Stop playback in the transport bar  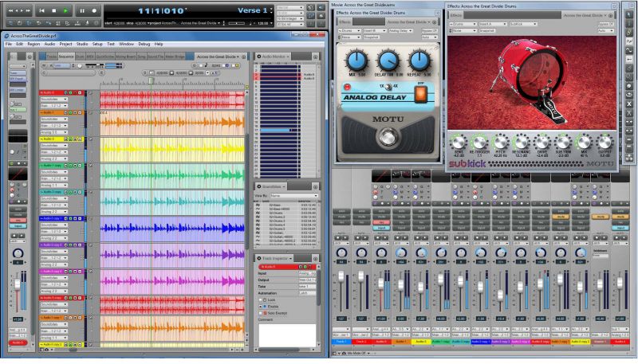[x=53, y=10]
